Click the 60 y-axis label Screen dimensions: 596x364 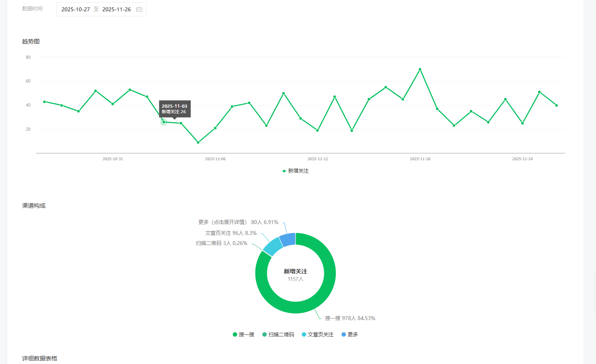28,81
